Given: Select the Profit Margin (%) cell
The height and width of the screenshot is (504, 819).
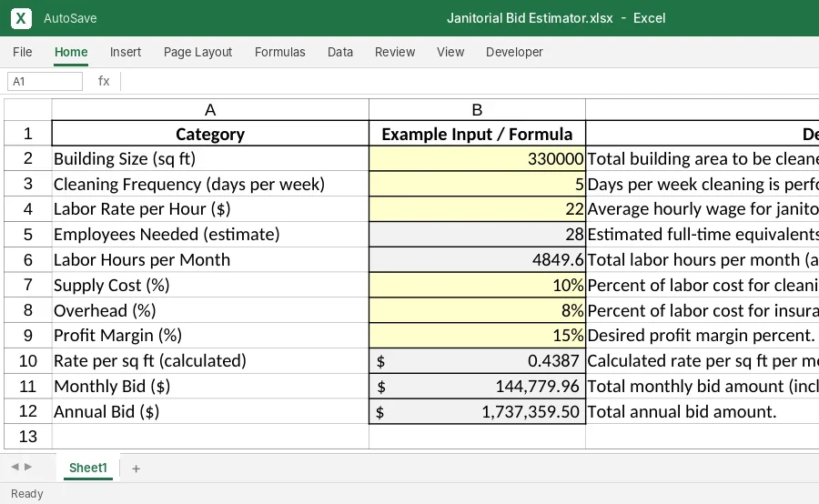Looking at the screenshot, I should [x=210, y=336].
